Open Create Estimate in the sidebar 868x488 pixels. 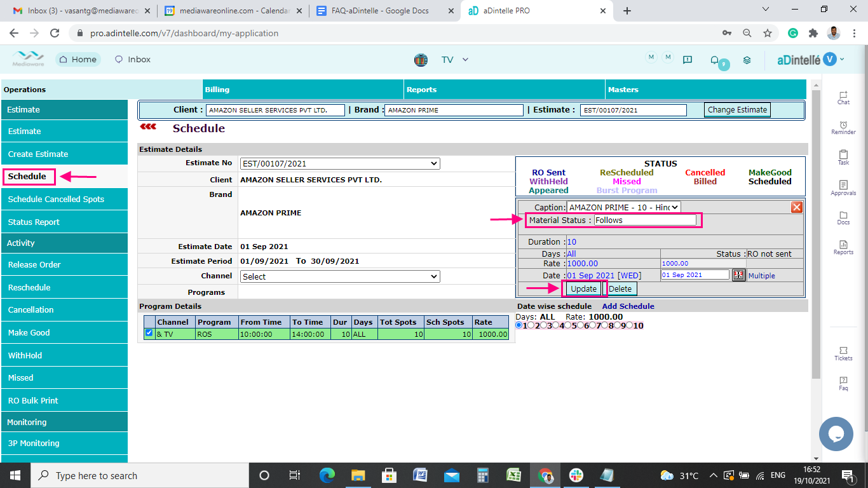coord(64,154)
